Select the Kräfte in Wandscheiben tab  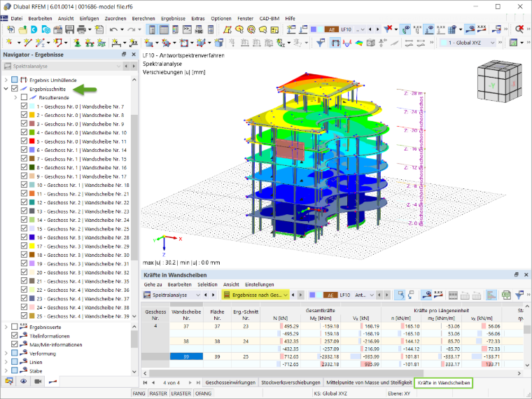pos(443,383)
